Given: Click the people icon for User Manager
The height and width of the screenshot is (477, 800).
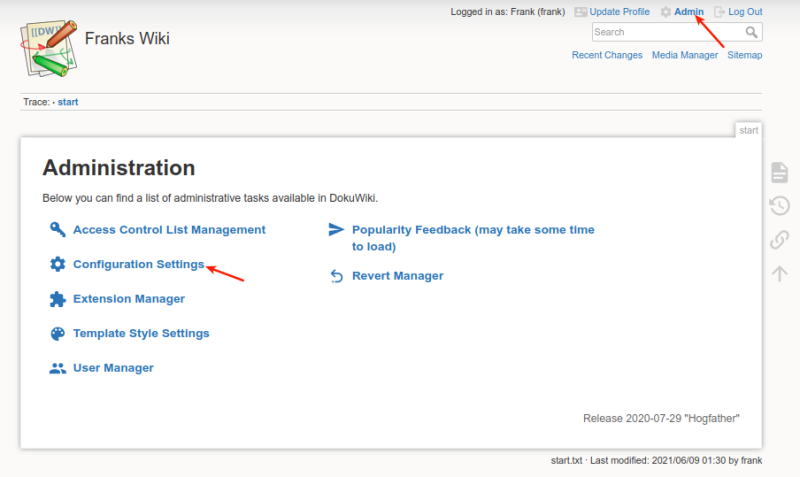Looking at the screenshot, I should [58, 368].
